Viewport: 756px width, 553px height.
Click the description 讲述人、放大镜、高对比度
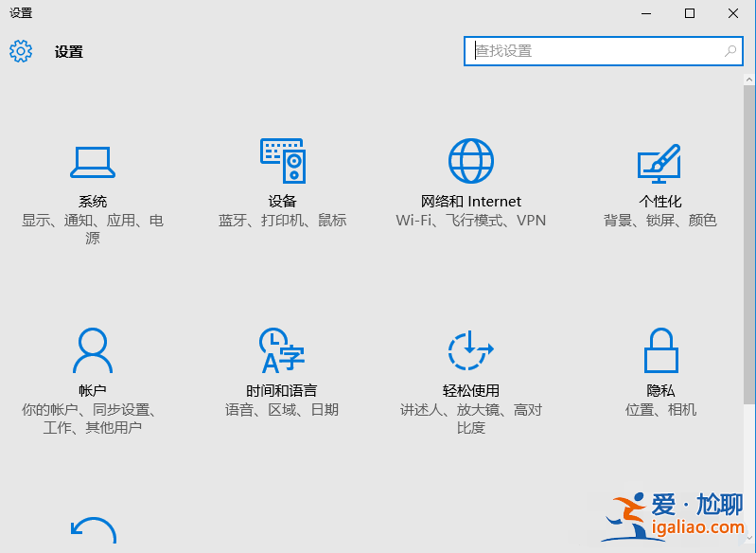(471, 419)
